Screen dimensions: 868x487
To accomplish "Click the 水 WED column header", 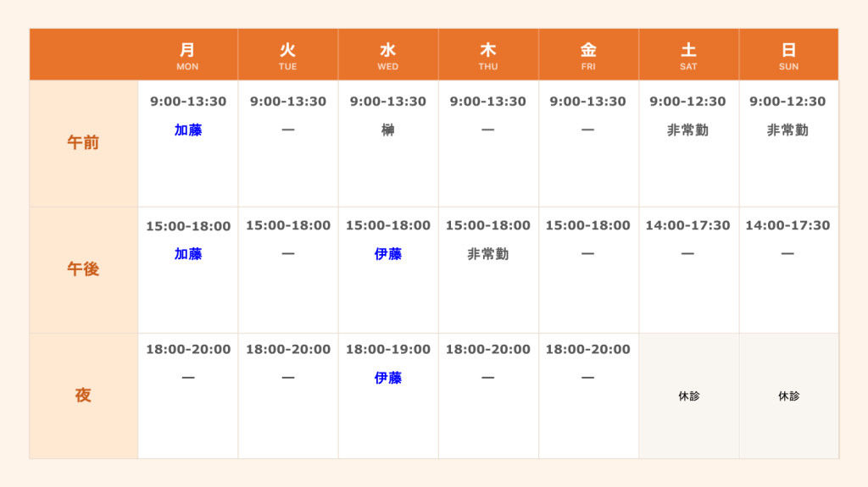I will pos(388,55).
